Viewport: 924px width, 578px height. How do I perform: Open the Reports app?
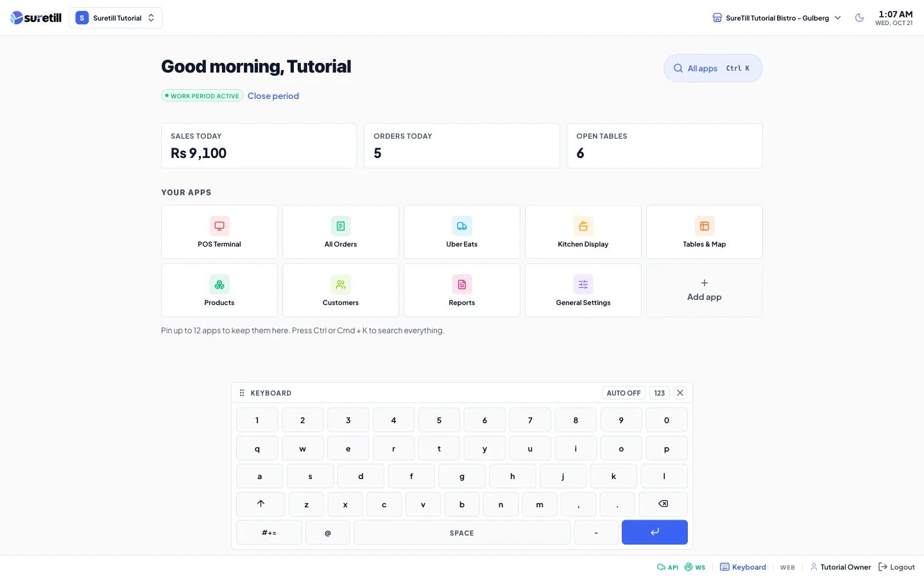point(462,290)
